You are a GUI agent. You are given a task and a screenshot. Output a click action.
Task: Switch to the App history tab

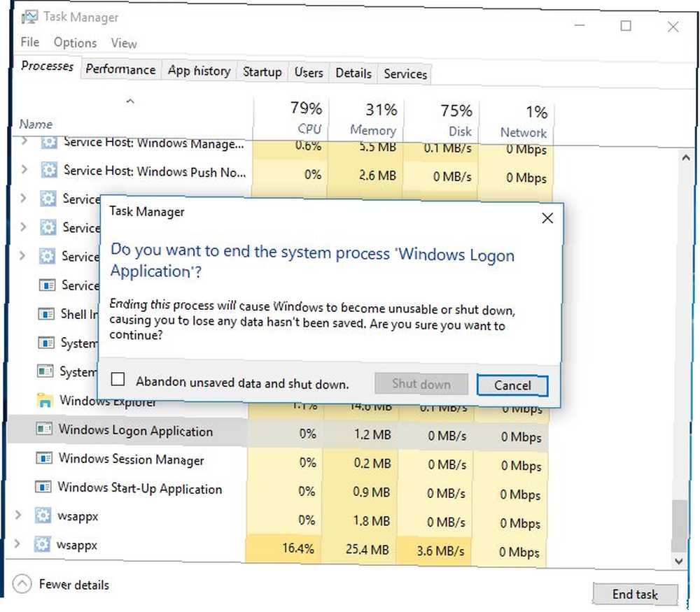pos(199,71)
